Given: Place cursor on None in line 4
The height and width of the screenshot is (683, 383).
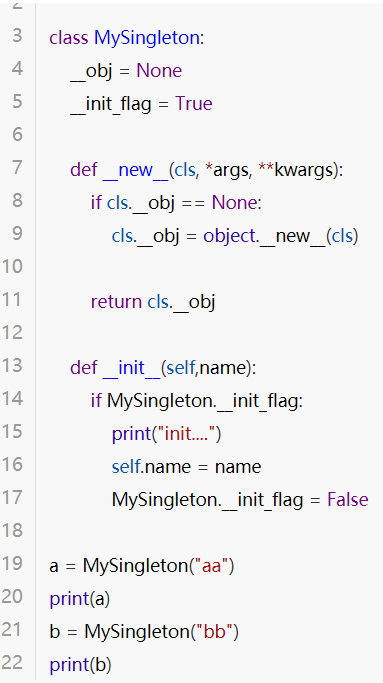Looking at the screenshot, I should click(x=159, y=71).
